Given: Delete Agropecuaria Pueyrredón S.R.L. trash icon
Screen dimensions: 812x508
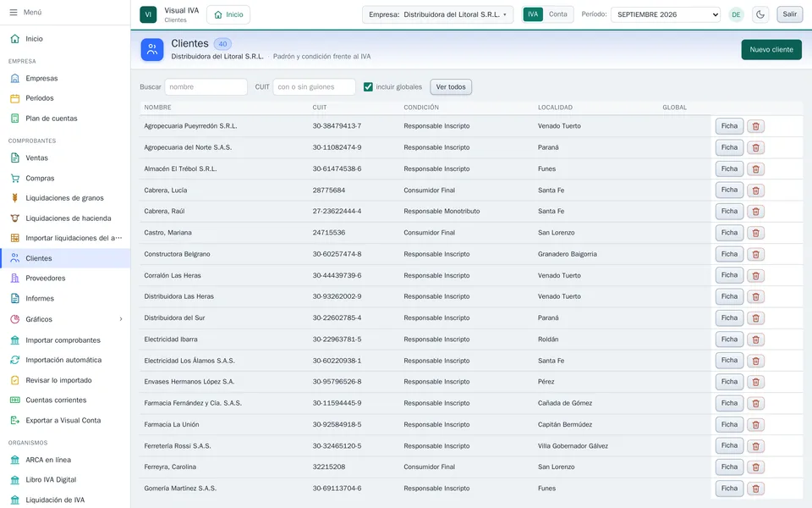Looking at the screenshot, I should (x=755, y=126).
